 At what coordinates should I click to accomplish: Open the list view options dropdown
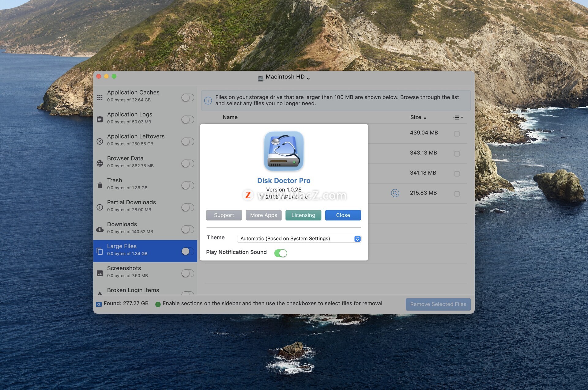[458, 118]
